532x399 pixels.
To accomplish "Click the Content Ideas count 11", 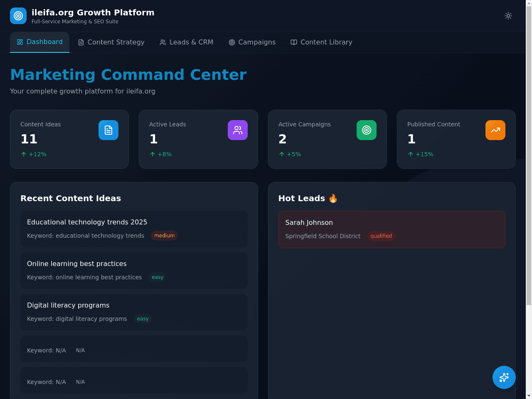I will (29, 139).
